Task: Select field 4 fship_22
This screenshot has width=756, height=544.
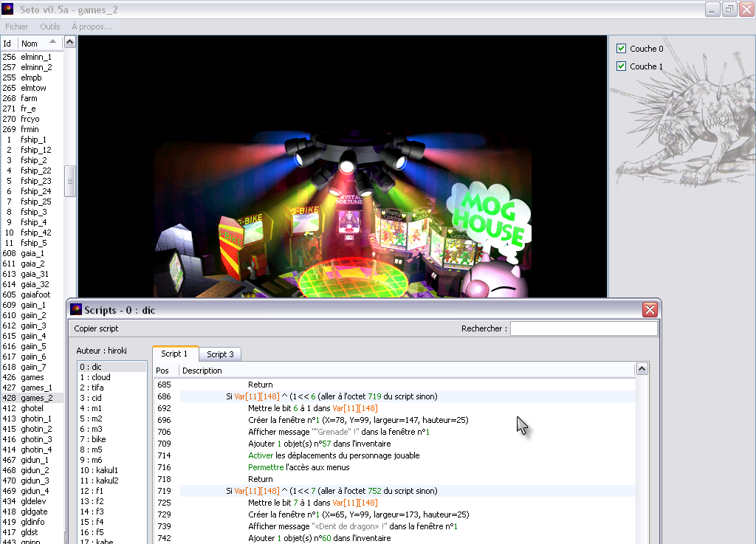Action: click(x=32, y=171)
